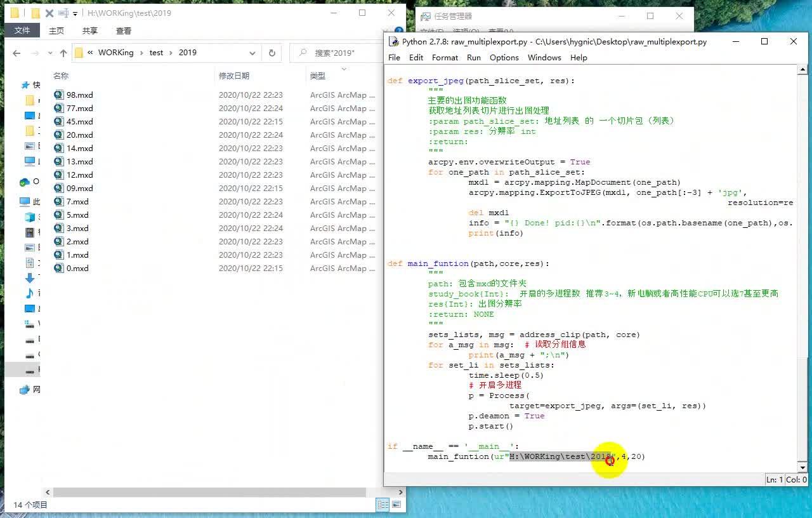812x518 pixels.
Task: Click the 98.mxd ArcMap file icon
Action: click(x=59, y=95)
